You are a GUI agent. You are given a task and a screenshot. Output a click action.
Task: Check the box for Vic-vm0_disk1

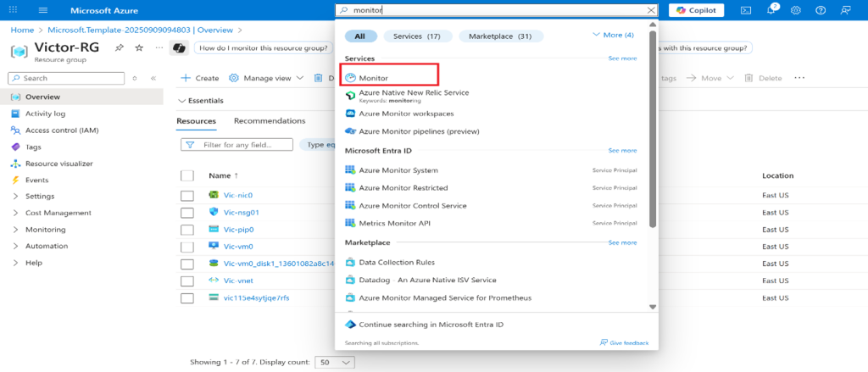pos(187,264)
